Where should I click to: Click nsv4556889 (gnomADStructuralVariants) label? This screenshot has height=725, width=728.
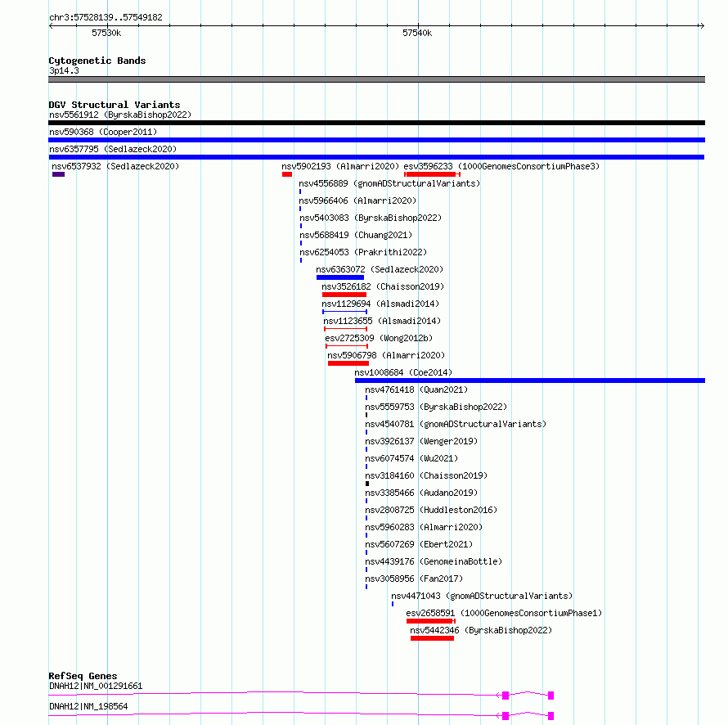(x=389, y=183)
